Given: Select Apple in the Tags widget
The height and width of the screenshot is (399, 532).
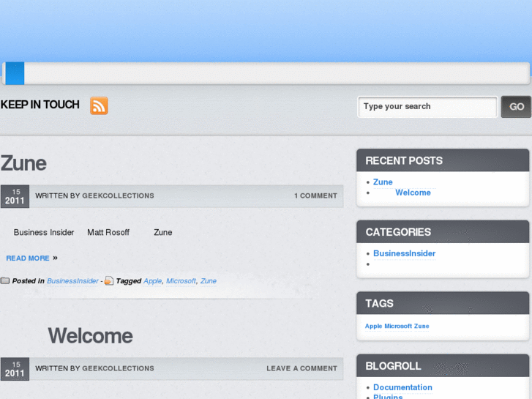Looking at the screenshot, I should (x=373, y=326).
